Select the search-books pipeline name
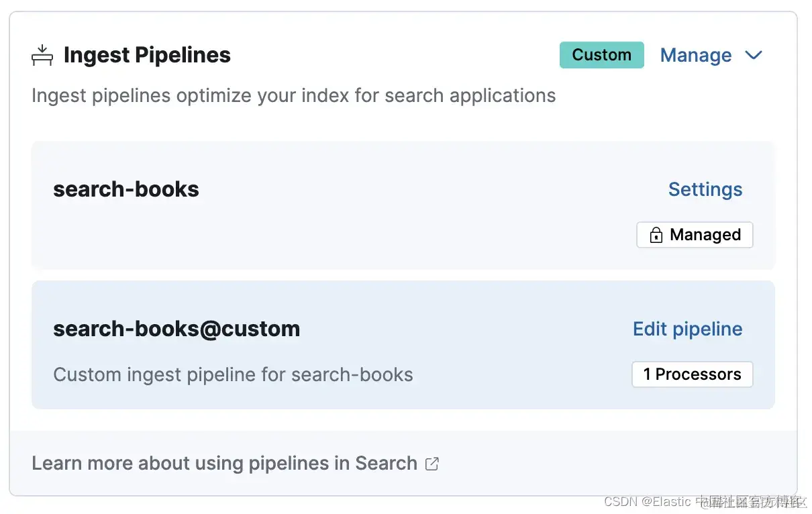812x514 pixels. [x=126, y=189]
